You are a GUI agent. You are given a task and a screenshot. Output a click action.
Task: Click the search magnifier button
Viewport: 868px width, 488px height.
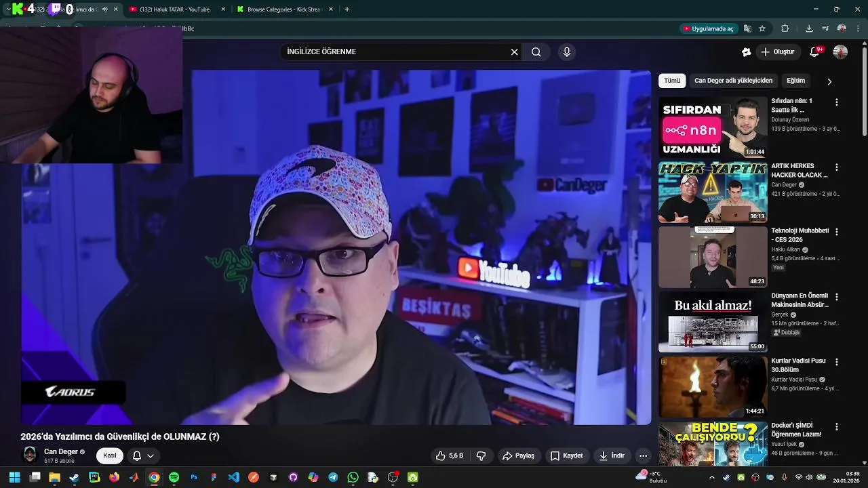[536, 52]
